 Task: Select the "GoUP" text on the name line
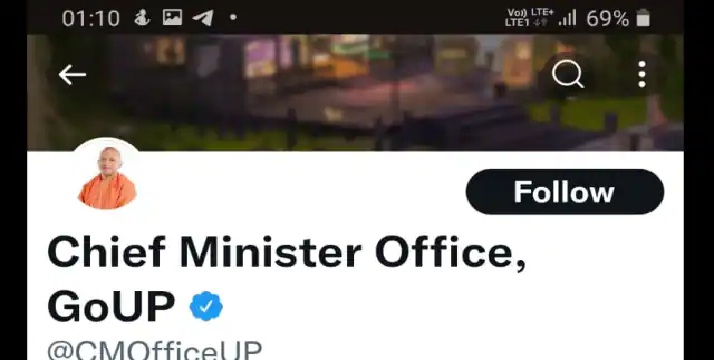click(111, 306)
